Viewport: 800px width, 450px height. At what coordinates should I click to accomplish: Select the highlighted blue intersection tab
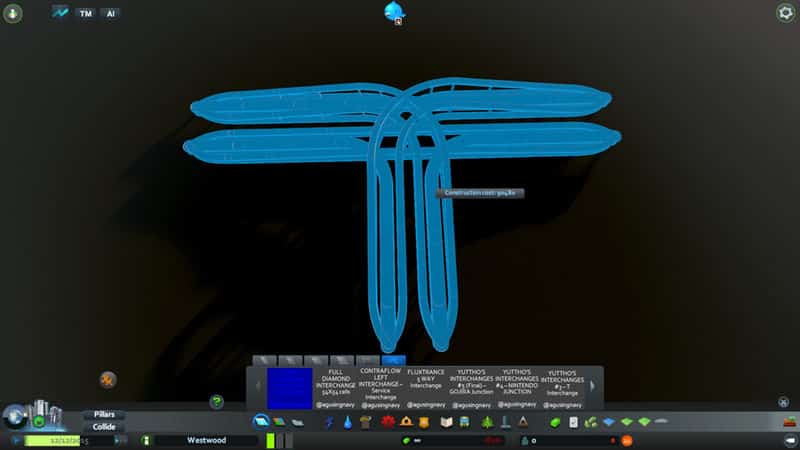pyautogui.click(x=393, y=360)
